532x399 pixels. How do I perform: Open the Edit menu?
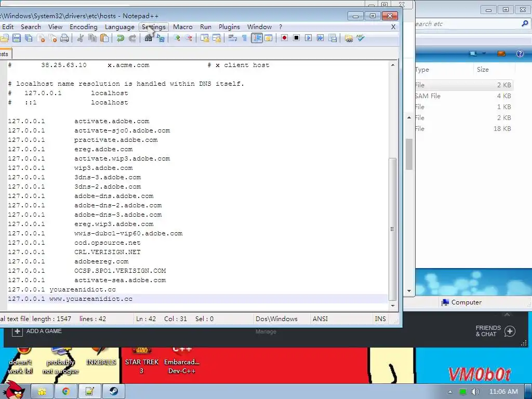point(8,27)
